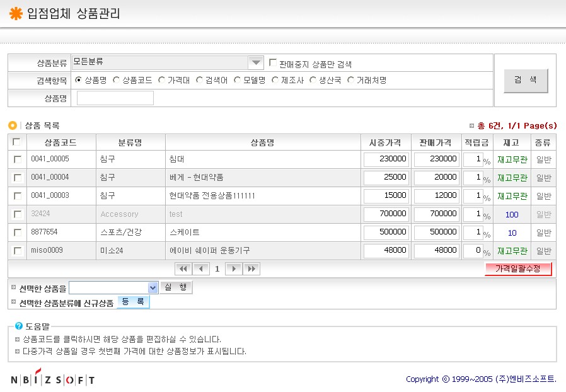Click the orange circle icon beside 상품 목록
566x392 pixels.
(13, 125)
